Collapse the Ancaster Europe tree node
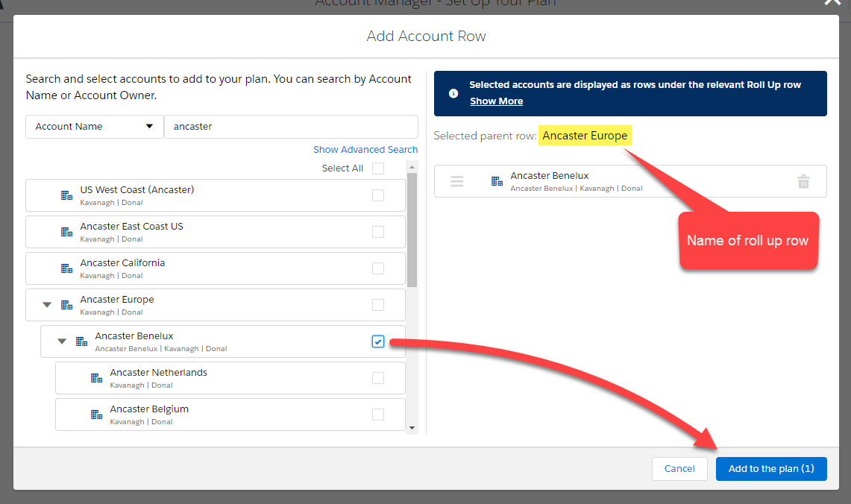The width and height of the screenshot is (851, 504). coord(47,305)
